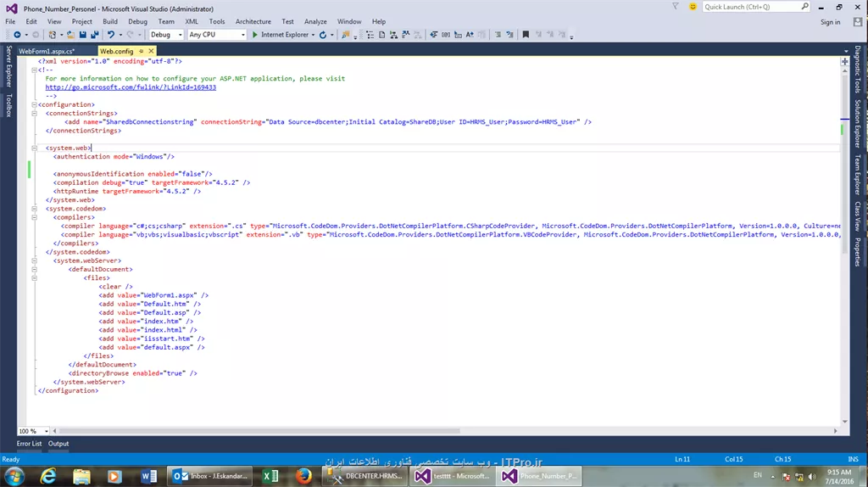The width and height of the screenshot is (868, 487).
Task: Open the Architecture menu
Action: 253,21
